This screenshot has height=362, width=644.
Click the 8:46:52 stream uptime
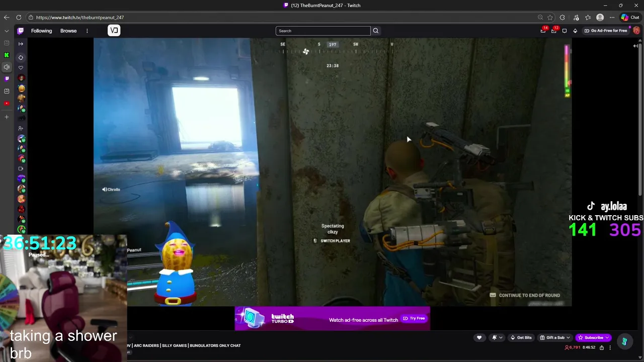(589, 347)
